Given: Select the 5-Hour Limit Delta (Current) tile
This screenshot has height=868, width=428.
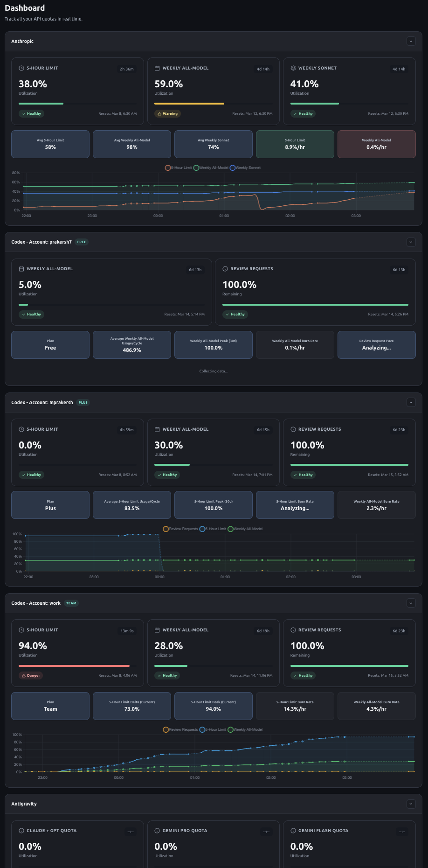Looking at the screenshot, I should coord(132,706).
